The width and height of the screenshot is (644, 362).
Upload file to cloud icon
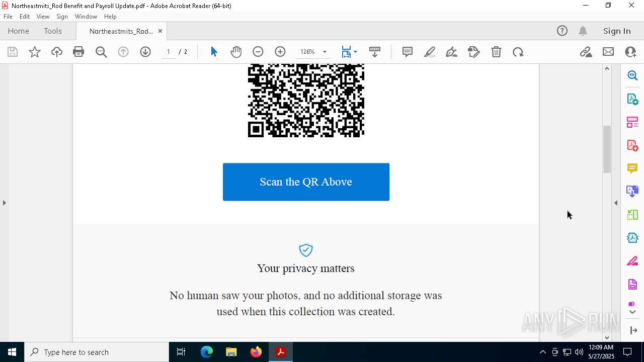coord(57,52)
